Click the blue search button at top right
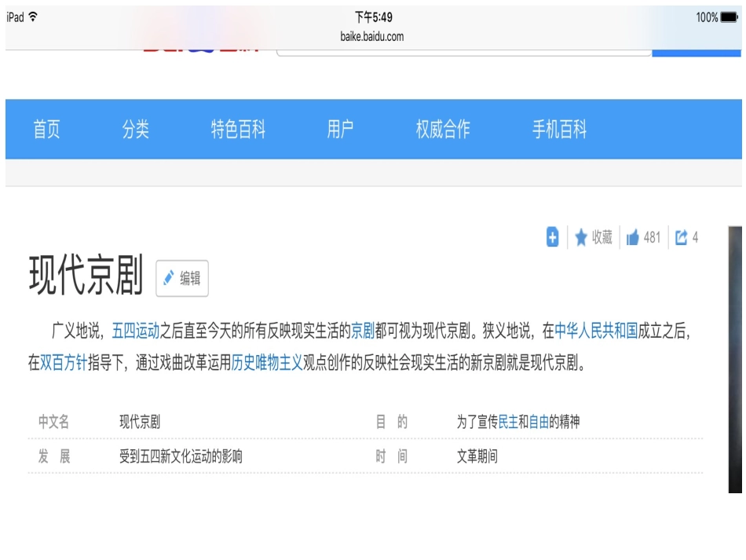This screenshot has width=746, height=560. pyautogui.click(x=697, y=53)
